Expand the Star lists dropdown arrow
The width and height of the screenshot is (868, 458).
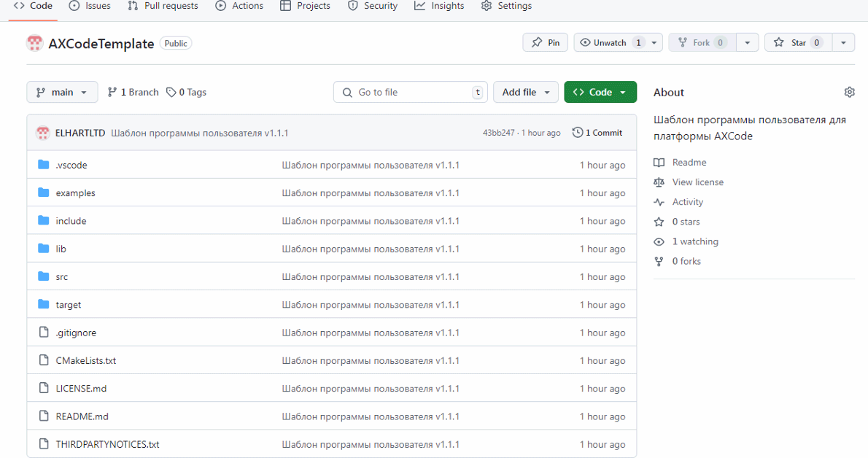(x=844, y=42)
